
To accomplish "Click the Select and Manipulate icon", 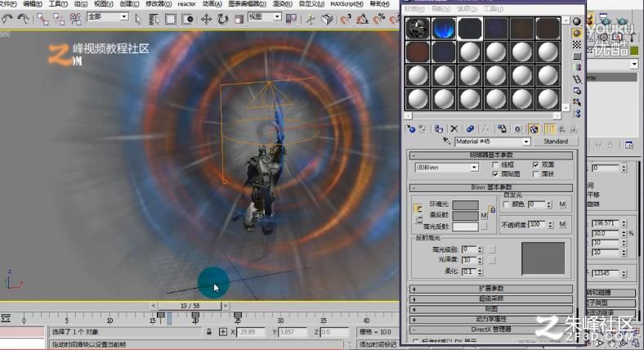I will 311,19.
